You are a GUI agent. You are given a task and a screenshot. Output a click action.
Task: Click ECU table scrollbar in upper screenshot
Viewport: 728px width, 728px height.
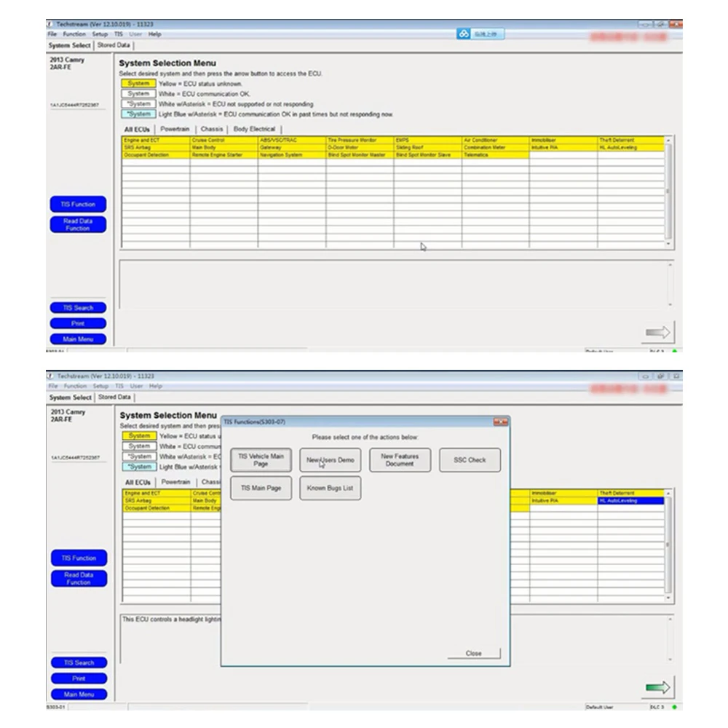click(x=668, y=191)
